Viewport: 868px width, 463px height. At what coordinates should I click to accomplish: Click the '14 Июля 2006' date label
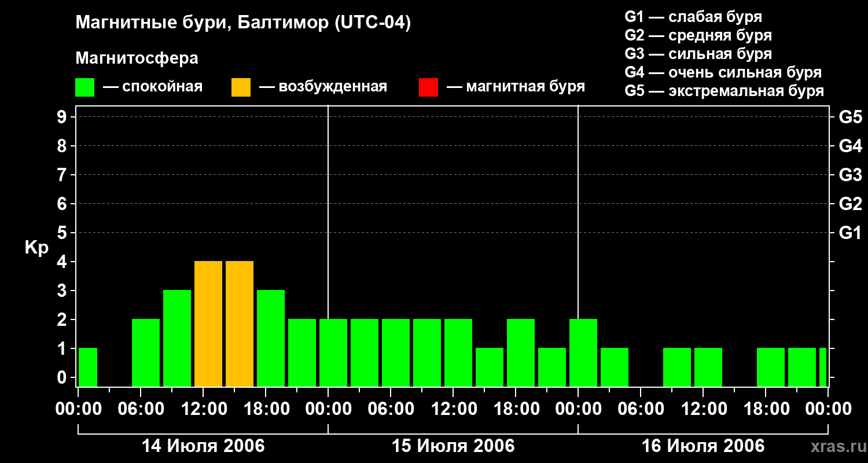pos(203,446)
